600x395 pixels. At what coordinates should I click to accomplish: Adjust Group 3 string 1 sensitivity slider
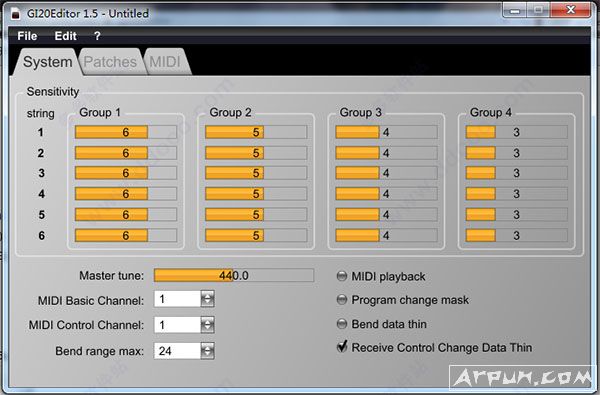click(x=386, y=132)
